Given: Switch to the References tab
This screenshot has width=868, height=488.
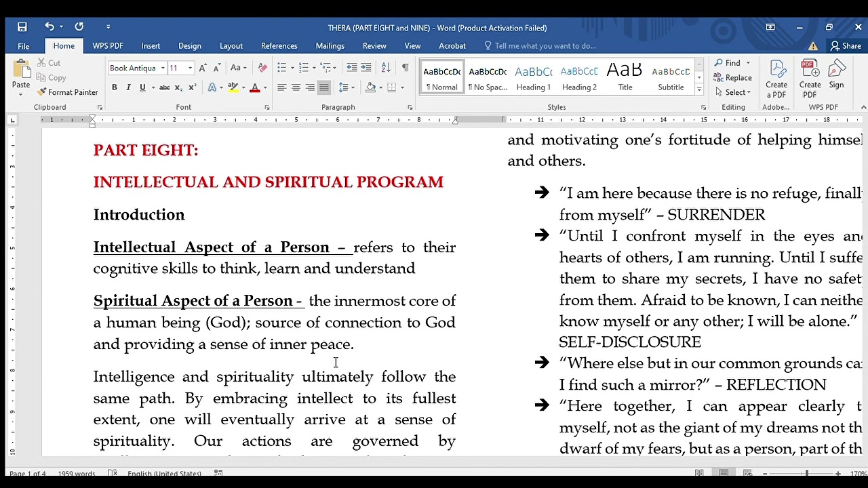Looking at the screenshot, I should [x=279, y=46].
